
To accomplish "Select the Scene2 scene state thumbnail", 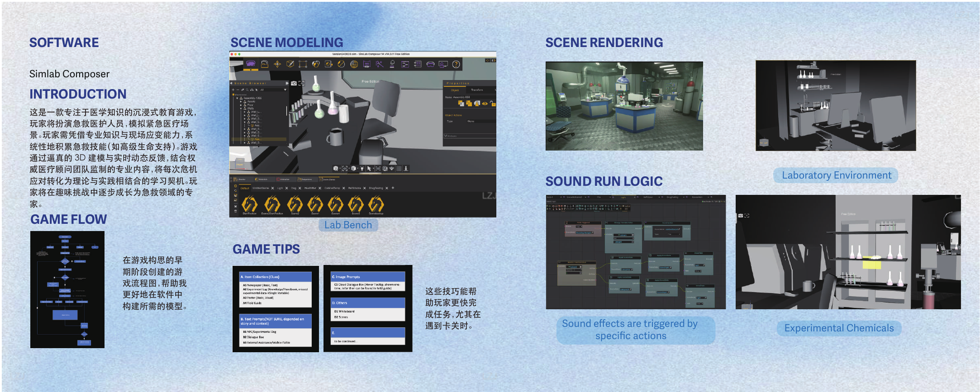I will 295,205.
